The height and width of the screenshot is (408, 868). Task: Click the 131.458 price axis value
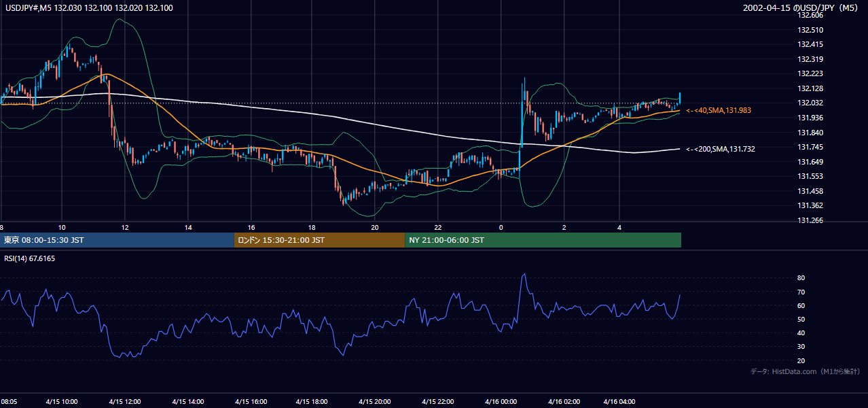(810, 191)
